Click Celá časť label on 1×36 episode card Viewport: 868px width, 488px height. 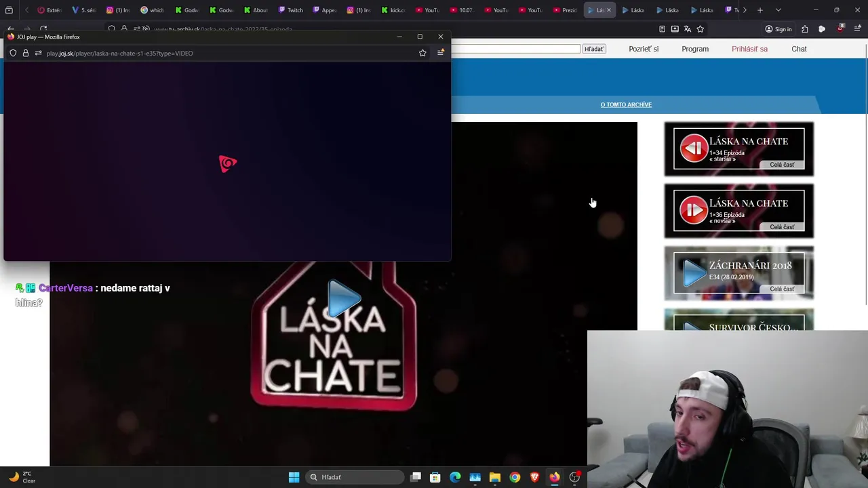click(782, 227)
